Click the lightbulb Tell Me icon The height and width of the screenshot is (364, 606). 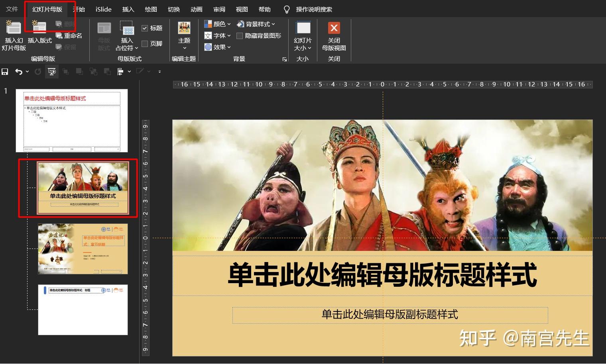tap(286, 9)
